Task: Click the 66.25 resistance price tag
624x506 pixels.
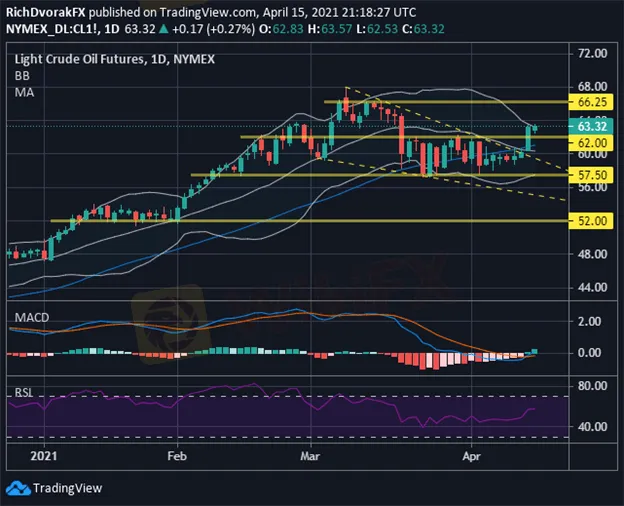Action: (594, 102)
